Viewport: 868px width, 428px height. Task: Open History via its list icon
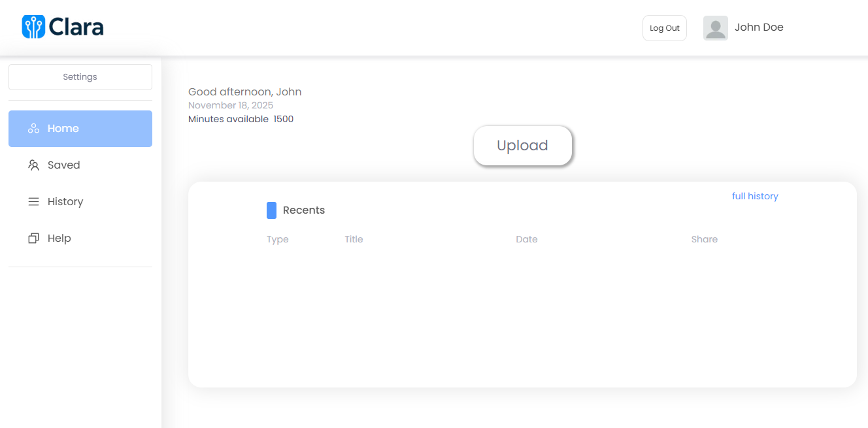pyautogui.click(x=33, y=201)
